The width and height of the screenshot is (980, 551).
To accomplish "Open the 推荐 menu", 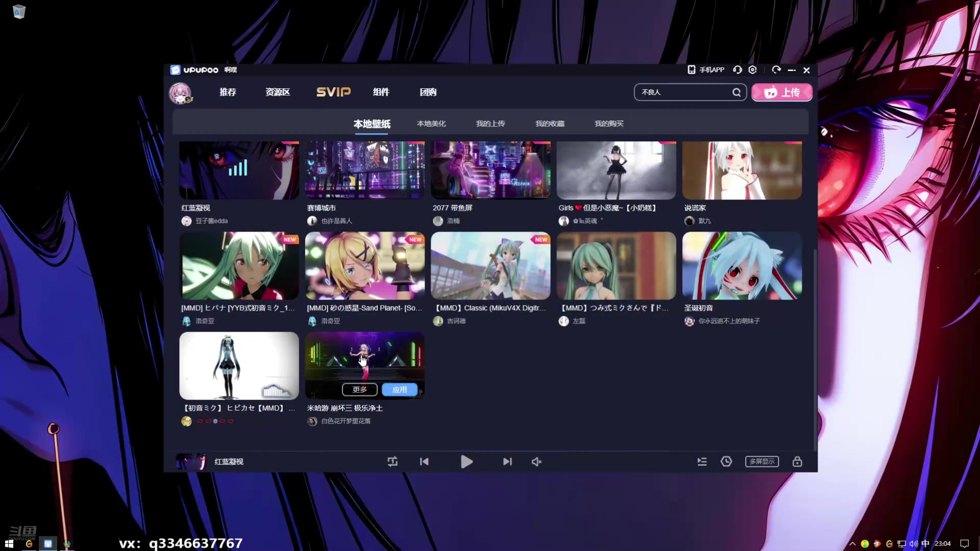I will 228,92.
